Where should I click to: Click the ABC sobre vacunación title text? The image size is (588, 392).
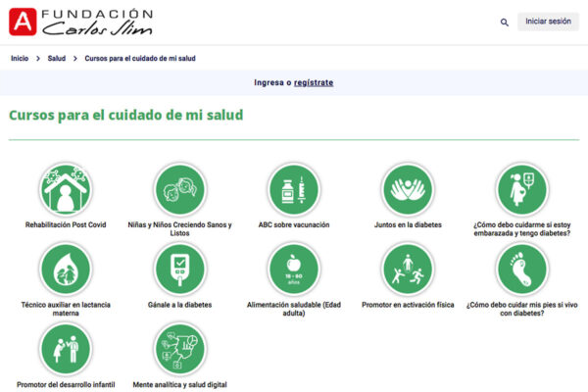(293, 225)
